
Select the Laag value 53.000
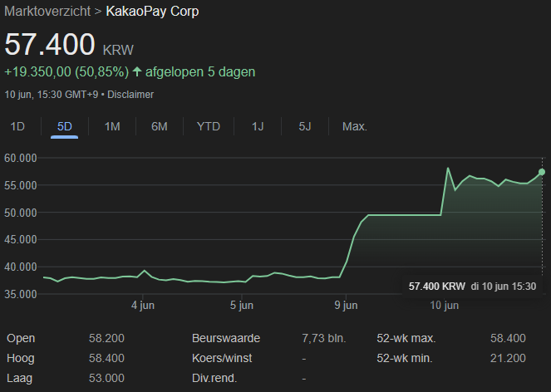[x=106, y=379]
